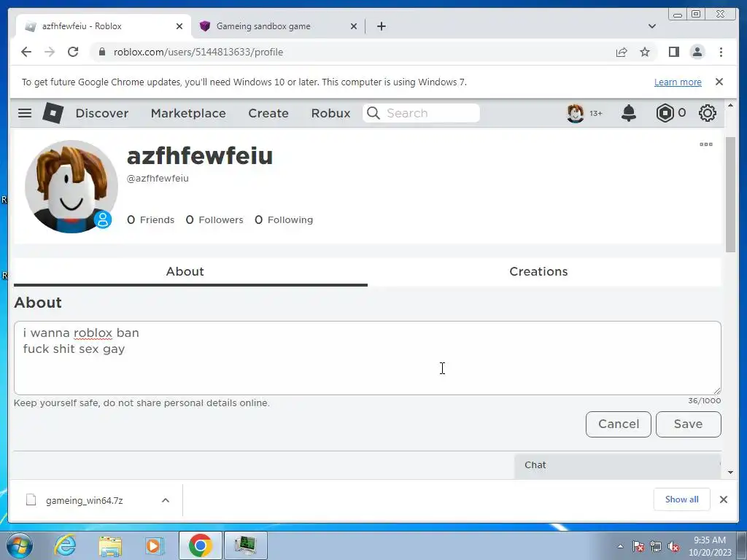Go back to the previous page
Screen dimensions: 747x560
coord(26,52)
